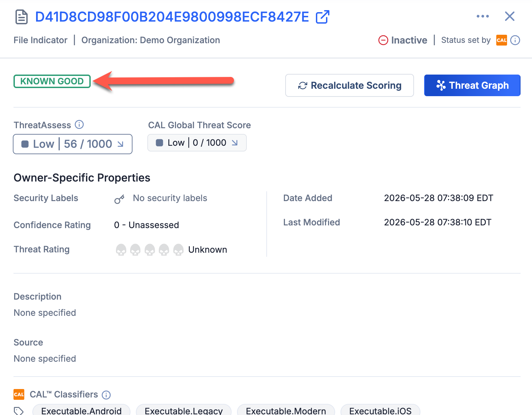This screenshot has height=415, width=532.
Task: Open indicator in new window via external link icon
Action: coord(322,17)
